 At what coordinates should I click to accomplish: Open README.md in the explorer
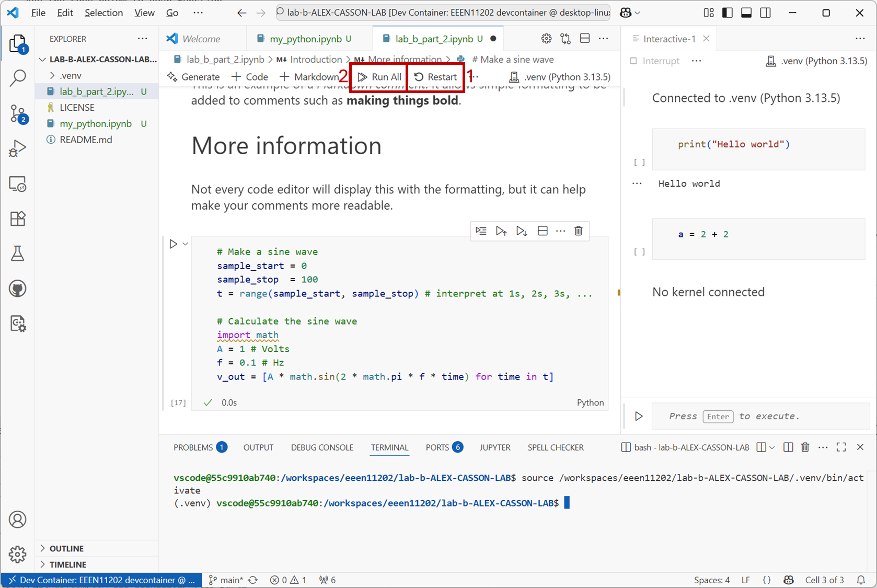tap(86, 140)
